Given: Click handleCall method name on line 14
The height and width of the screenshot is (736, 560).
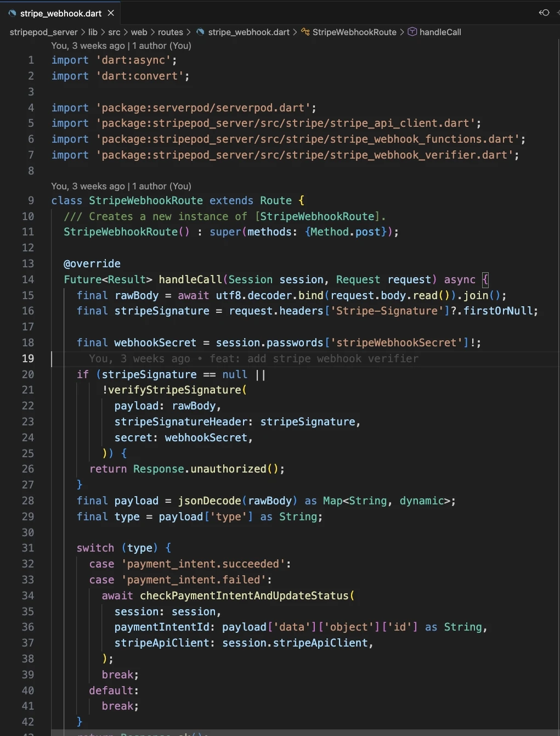Looking at the screenshot, I should coord(190,280).
